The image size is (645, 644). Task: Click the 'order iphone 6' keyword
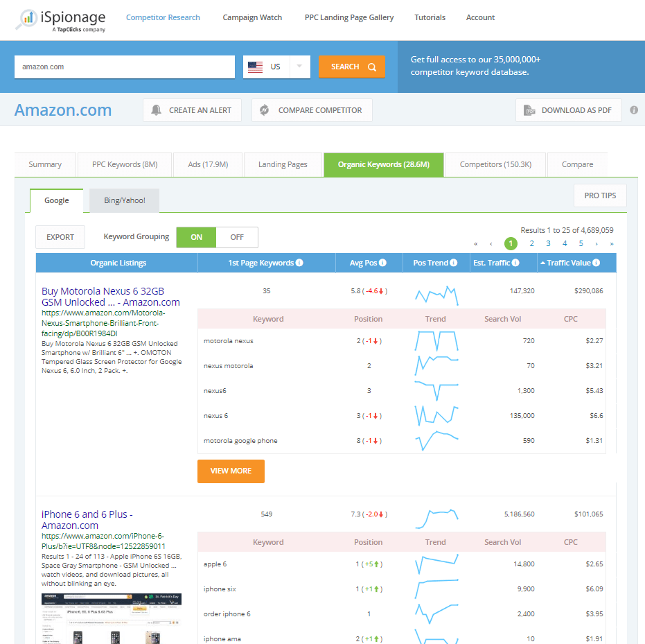click(227, 614)
